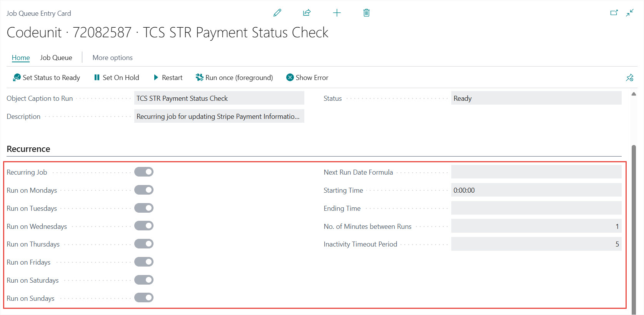Viewport: 644px width, 315px height.
Task: Toggle the Recurring Job switch
Action: (x=144, y=172)
